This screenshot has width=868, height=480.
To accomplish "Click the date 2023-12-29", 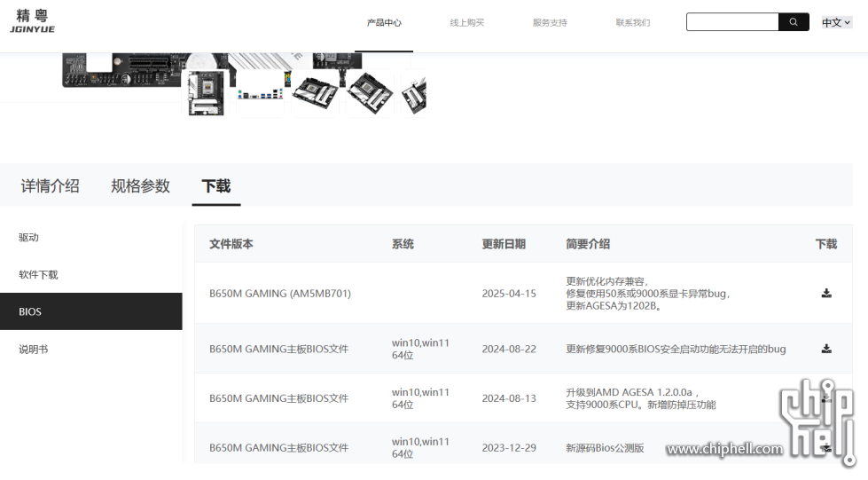I will pos(509,447).
